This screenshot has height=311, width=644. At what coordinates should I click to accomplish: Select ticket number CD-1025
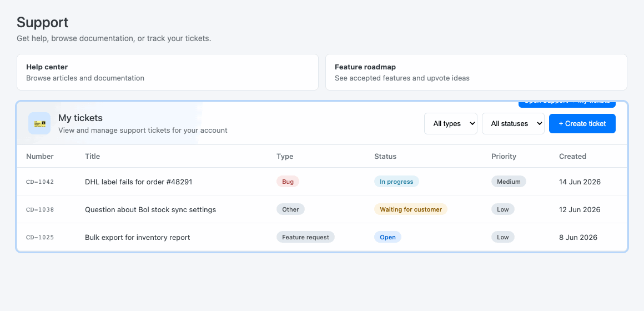(40, 238)
